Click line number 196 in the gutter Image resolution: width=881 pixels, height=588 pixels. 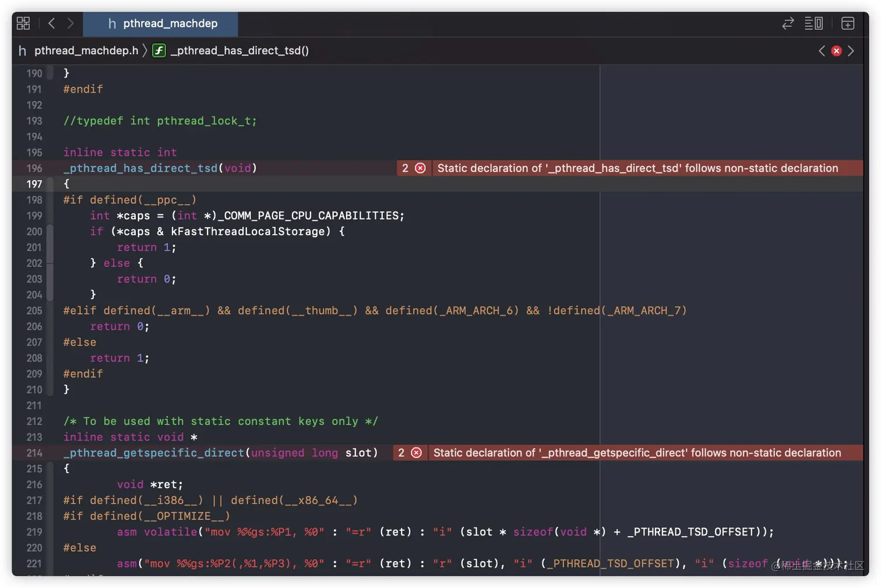click(x=34, y=168)
